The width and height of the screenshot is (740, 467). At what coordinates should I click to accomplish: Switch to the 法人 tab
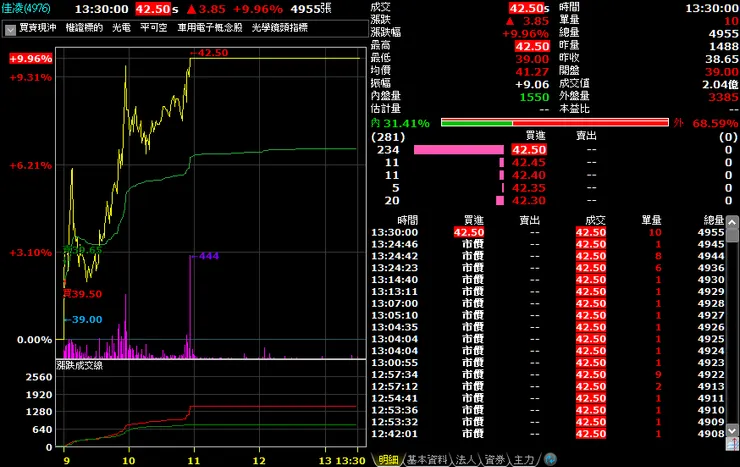[466, 459]
